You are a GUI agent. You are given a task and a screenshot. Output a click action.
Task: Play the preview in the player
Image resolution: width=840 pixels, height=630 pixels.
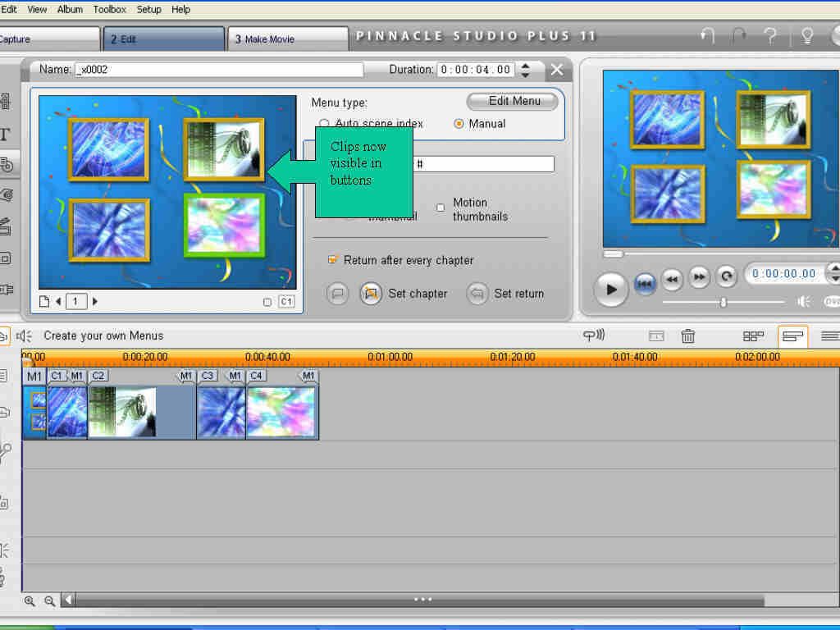[610, 290]
